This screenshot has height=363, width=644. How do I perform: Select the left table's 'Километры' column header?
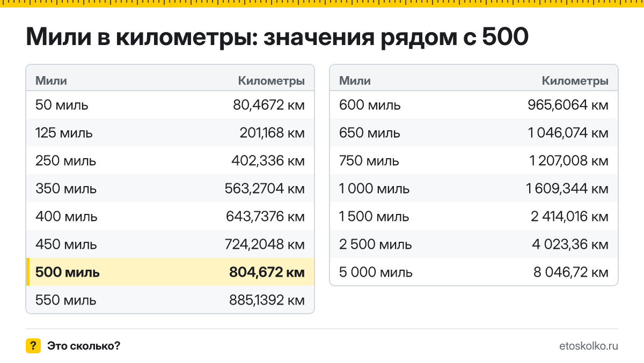click(x=272, y=81)
